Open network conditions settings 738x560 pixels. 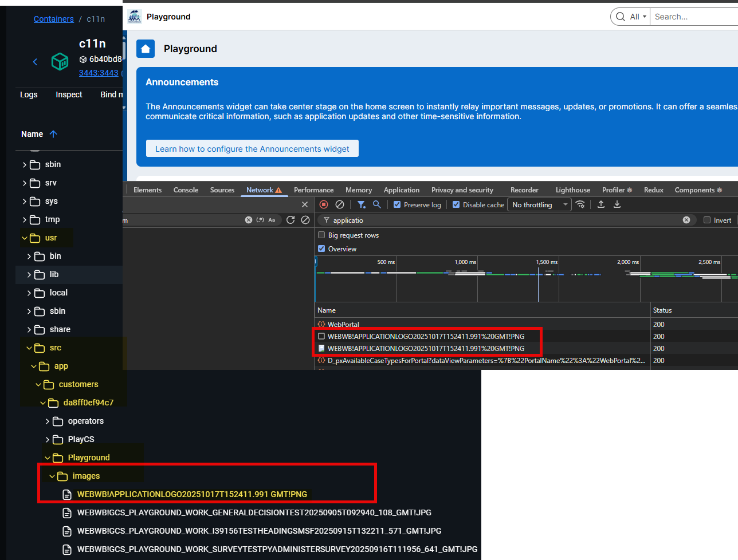[x=580, y=204]
